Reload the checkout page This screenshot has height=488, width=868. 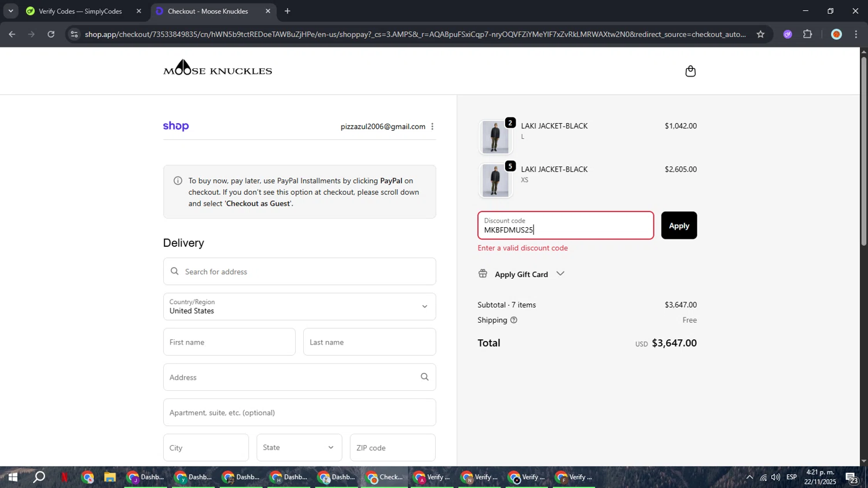tap(51, 34)
